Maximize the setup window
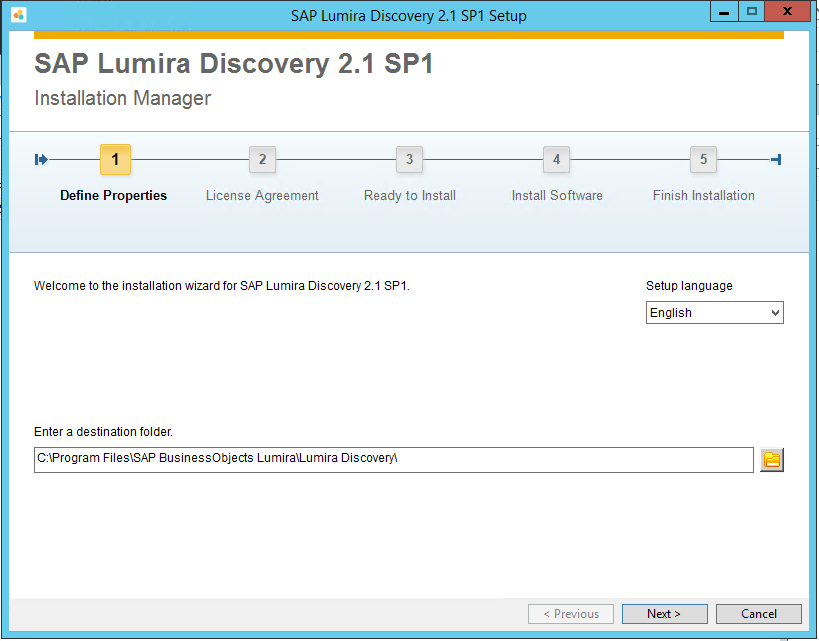 click(x=752, y=12)
